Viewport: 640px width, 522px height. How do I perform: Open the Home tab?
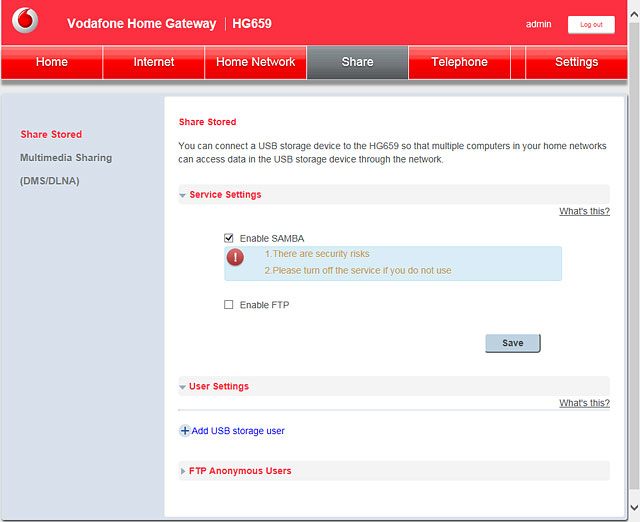click(x=52, y=62)
